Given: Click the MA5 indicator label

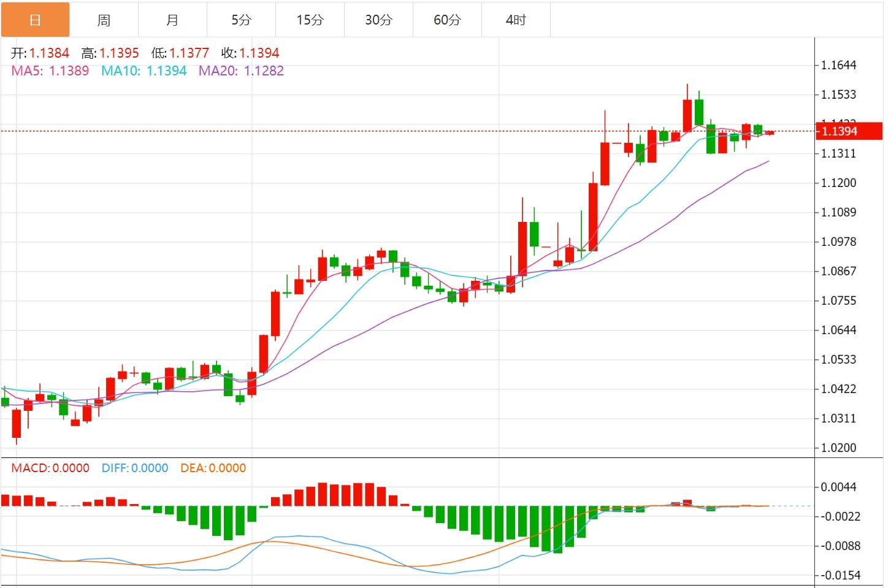Looking at the screenshot, I should click(50, 71).
